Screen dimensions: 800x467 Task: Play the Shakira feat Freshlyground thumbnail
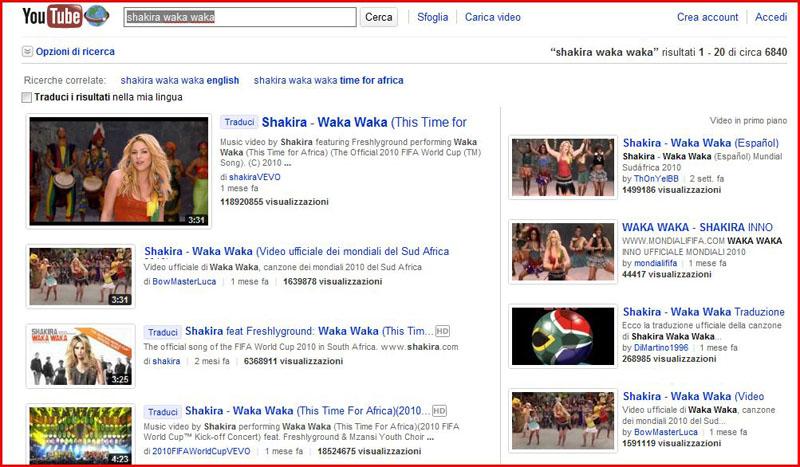click(81, 356)
